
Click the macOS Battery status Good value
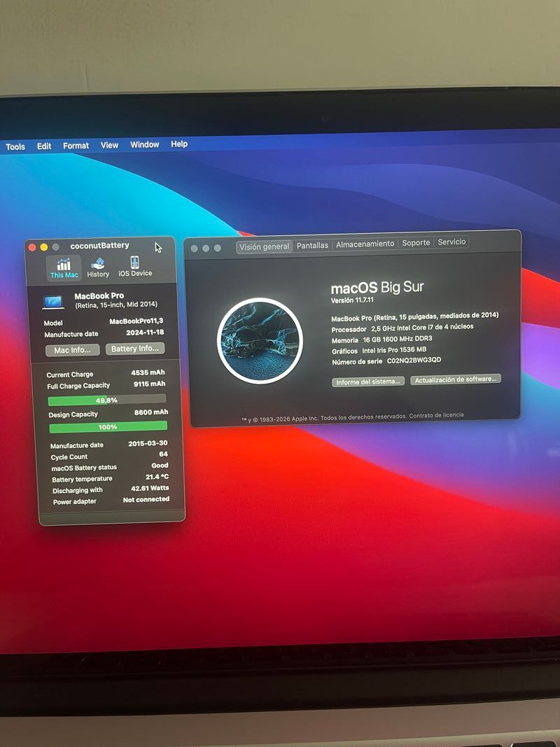[160, 466]
